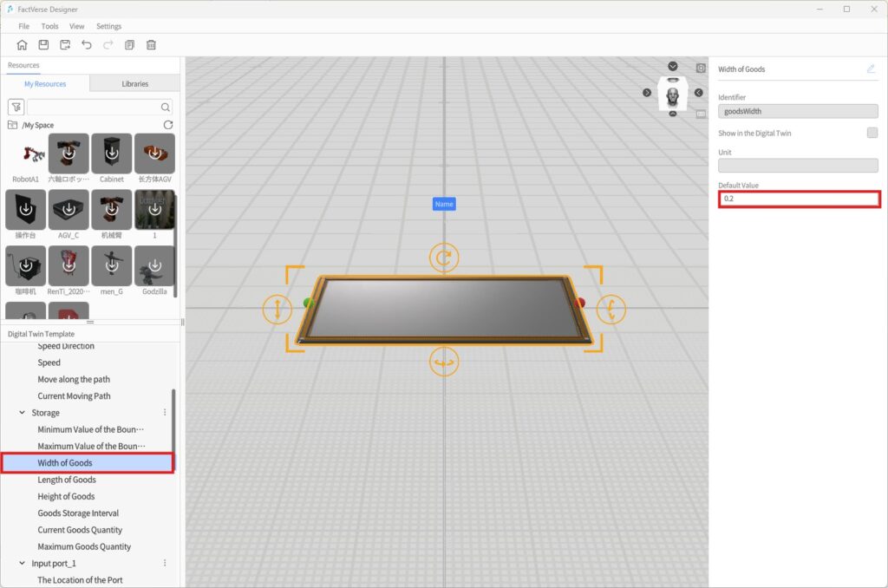Viewport: 888px width, 588px height.
Task: Open the Settings menu
Action: [108, 26]
